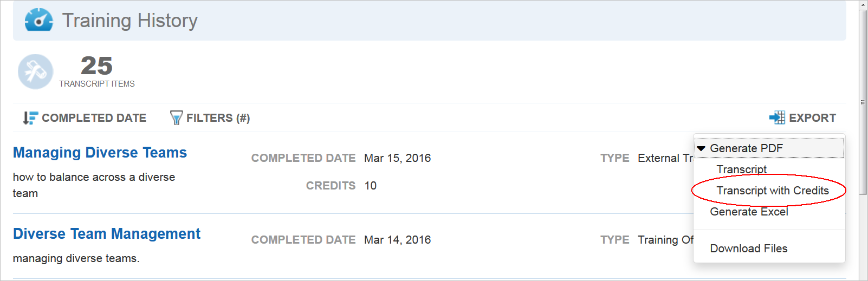Open the Export options dropdown
The image size is (868, 281).
pyautogui.click(x=812, y=118)
